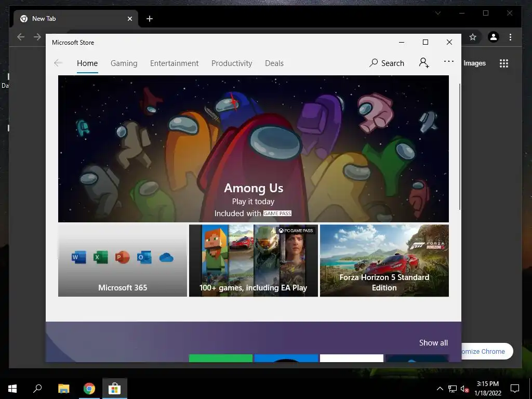532x399 pixels.
Task: Minimize the Microsoft Store window
Action: pos(402,43)
